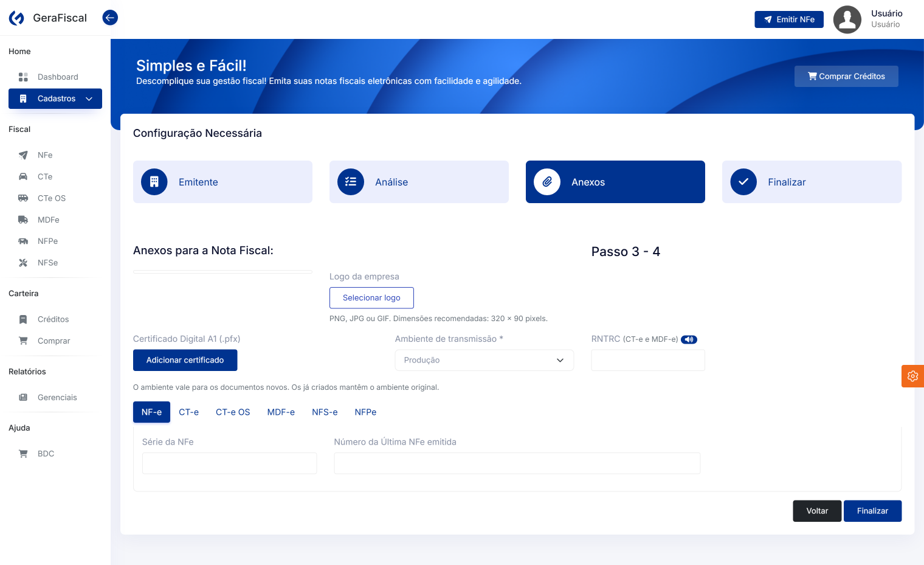Open the orange settings gear icon

point(912,376)
